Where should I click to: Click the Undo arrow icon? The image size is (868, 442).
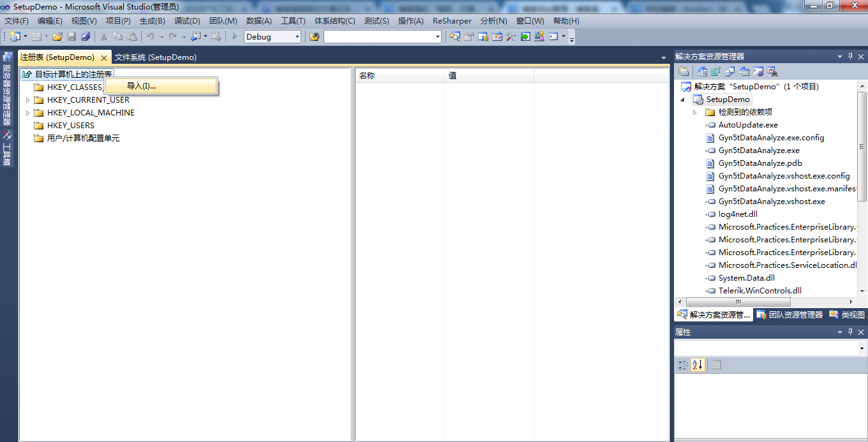[x=151, y=37]
